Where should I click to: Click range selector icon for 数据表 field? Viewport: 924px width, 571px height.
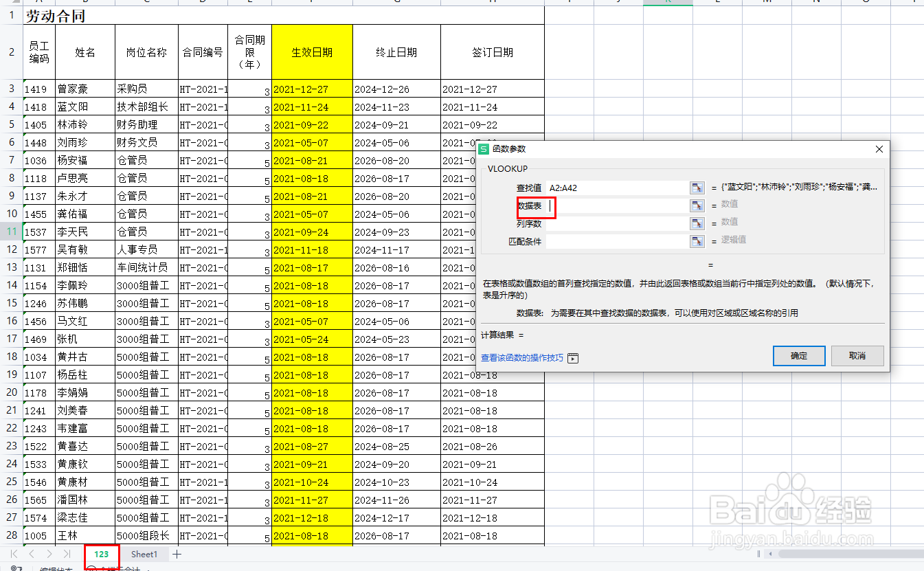697,205
